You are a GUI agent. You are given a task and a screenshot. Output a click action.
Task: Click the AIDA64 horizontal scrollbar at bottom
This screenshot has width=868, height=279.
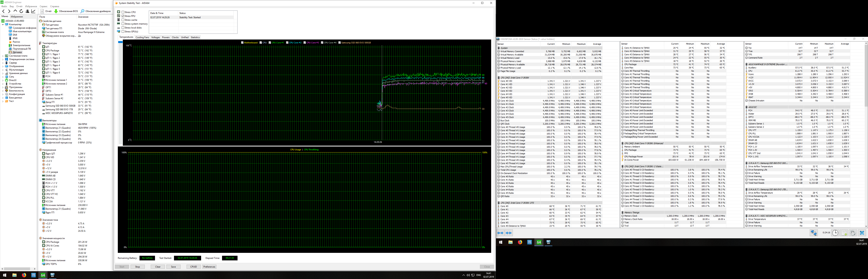coord(17,269)
